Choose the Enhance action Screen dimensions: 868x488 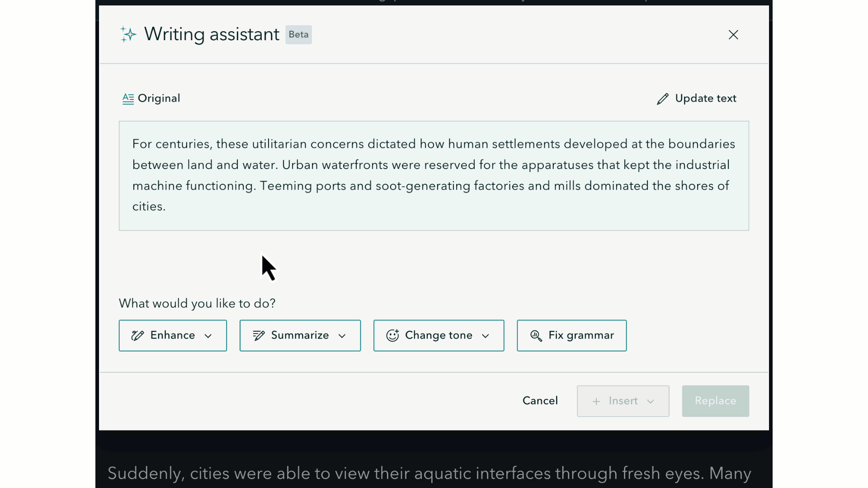tap(173, 335)
